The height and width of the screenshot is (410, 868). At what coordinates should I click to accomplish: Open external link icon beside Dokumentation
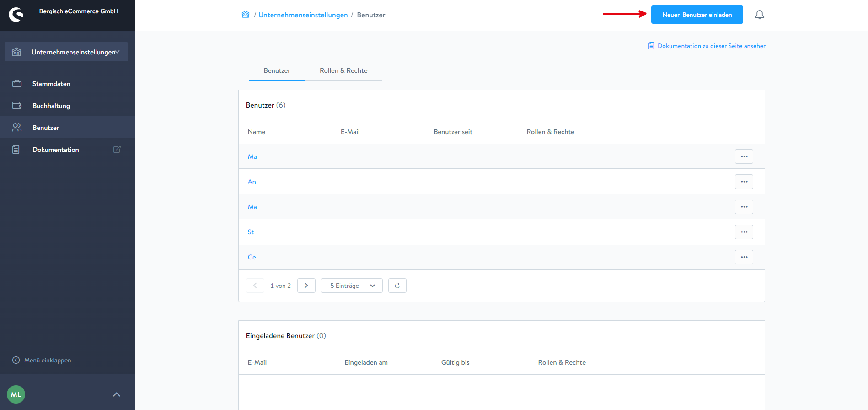pos(117,149)
